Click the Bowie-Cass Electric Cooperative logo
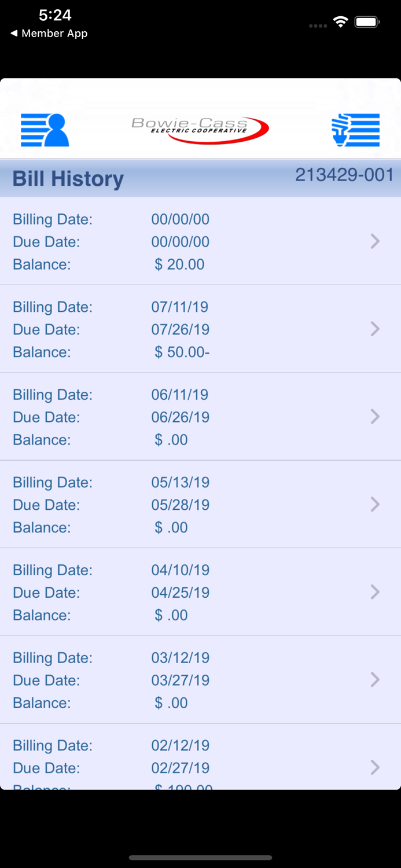This screenshot has height=868, width=401. [200, 128]
